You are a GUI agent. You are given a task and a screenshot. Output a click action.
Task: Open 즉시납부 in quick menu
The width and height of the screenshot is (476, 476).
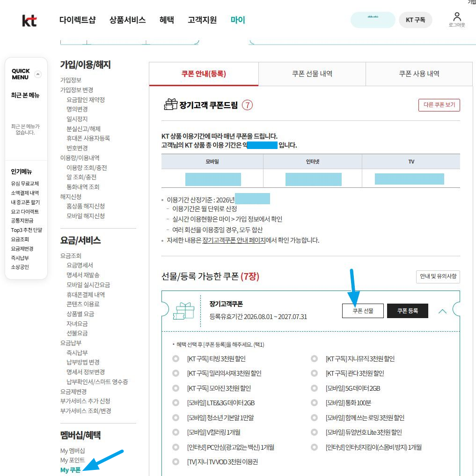point(20,258)
